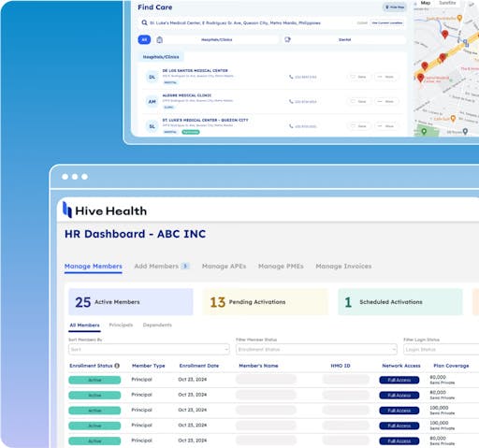Viewport: 479px width, 448px height.
Task: Select the All Members sub-tab
Action: [x=84, y=325]
